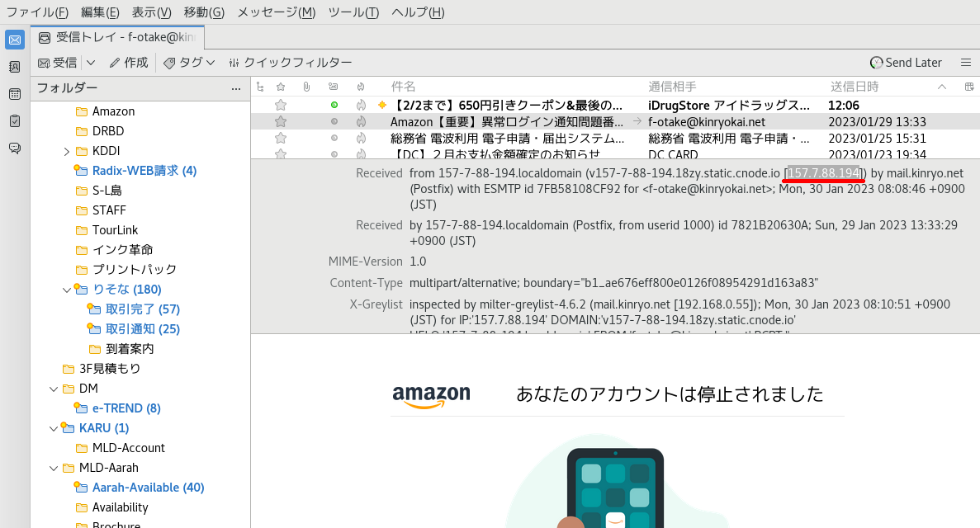Star the 総務省 電波利用 message

coord(281,138)
